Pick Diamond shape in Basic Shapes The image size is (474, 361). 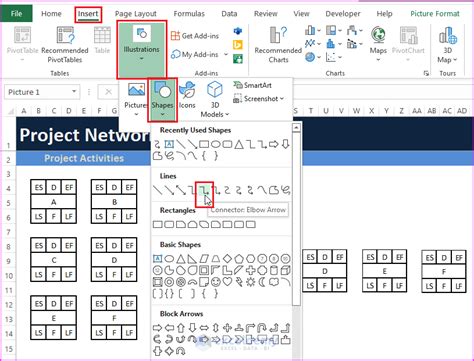(x=227, y=258)
